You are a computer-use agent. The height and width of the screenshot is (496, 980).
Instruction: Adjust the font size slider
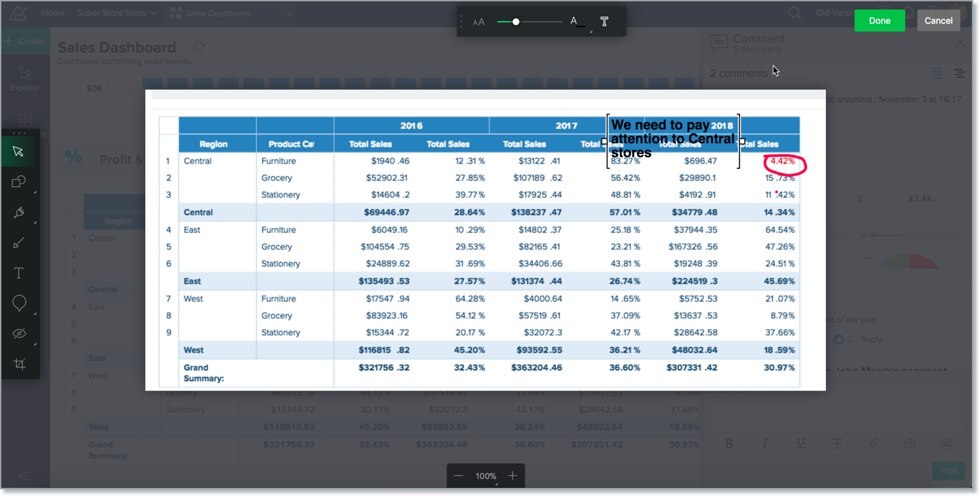click(516, 22)
